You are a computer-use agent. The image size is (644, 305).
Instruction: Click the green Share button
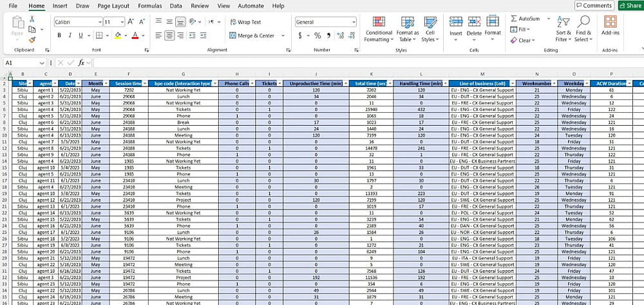point(630,6)
